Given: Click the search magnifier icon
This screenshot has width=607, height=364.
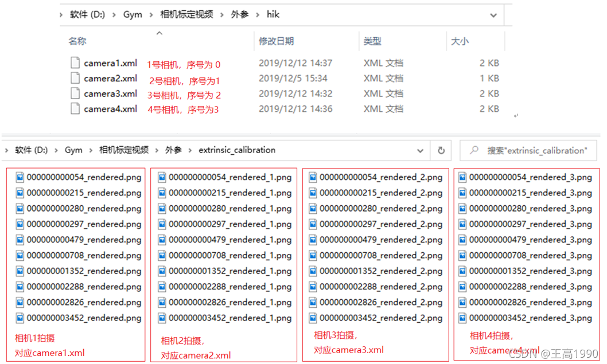Looking at the screenshot, I should pyautogui.click(x=474, y=150).
